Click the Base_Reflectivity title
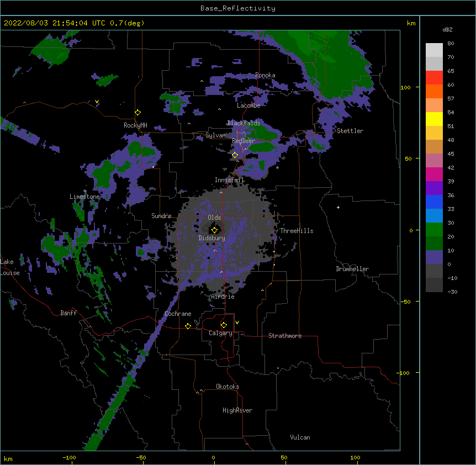 click(x=238, y=8)
